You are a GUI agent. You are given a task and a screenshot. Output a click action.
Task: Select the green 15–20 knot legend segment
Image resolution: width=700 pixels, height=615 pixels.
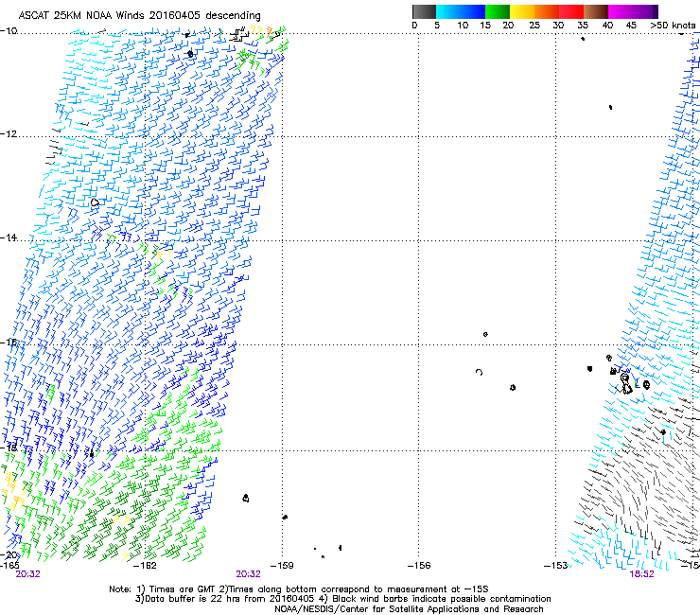tap(498, 11)
